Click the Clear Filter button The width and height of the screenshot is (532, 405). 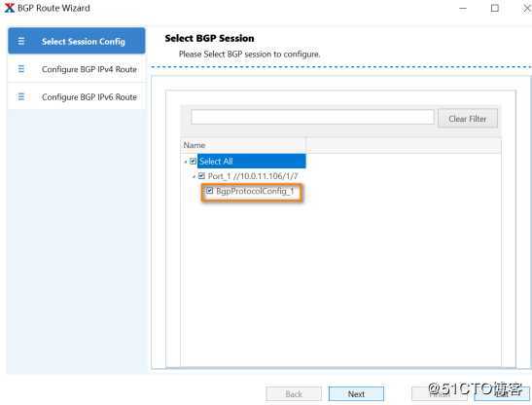coord(468,119)
